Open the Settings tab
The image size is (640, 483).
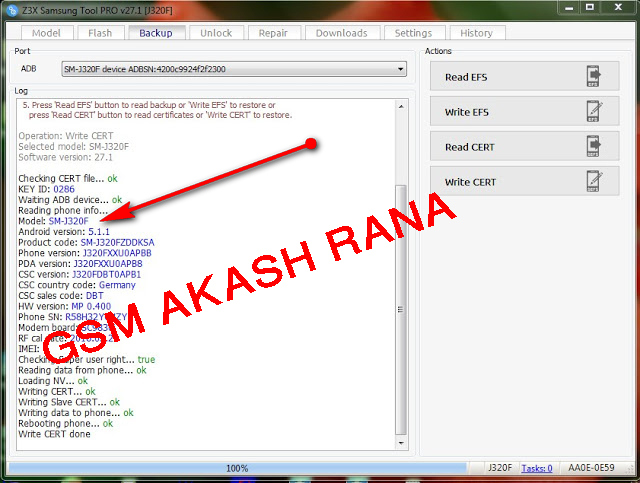click(x=413, y=33)
